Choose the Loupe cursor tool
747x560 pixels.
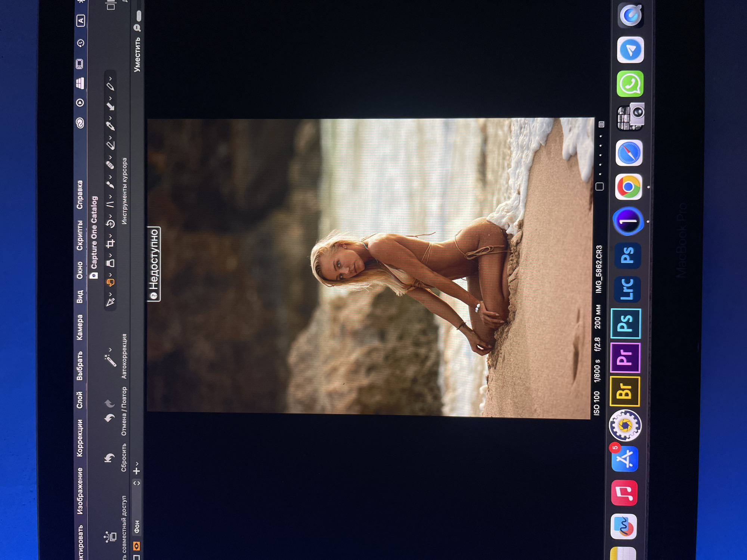[x=110, y=263]
